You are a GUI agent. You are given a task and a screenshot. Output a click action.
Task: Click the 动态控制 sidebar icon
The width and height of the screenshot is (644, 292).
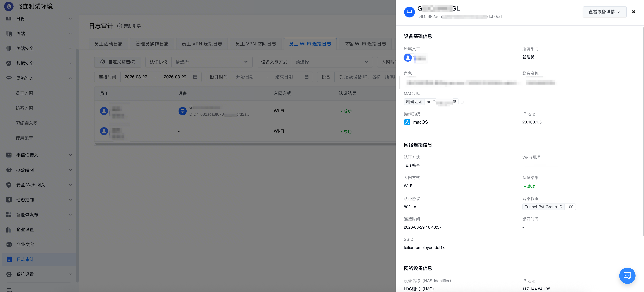(x=9, y=200)
